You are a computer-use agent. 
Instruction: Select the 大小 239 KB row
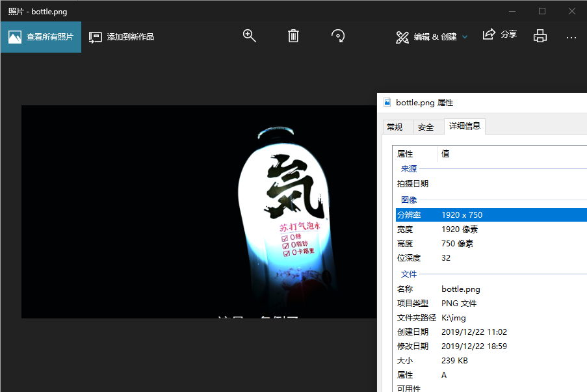[x=491, y=361]
